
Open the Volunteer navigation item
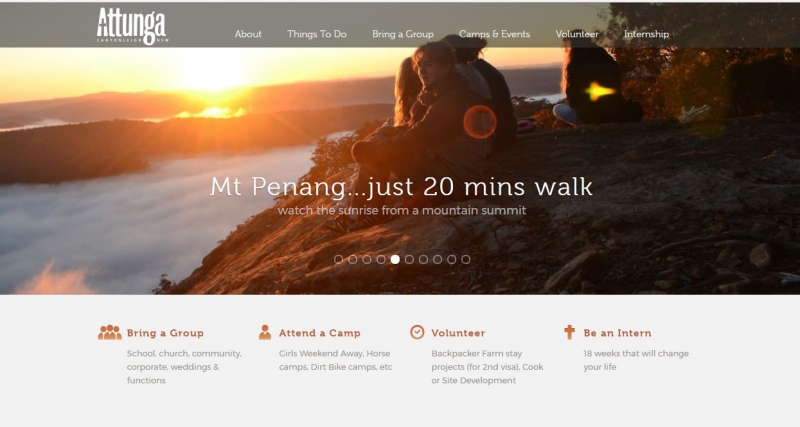point(577,34)
